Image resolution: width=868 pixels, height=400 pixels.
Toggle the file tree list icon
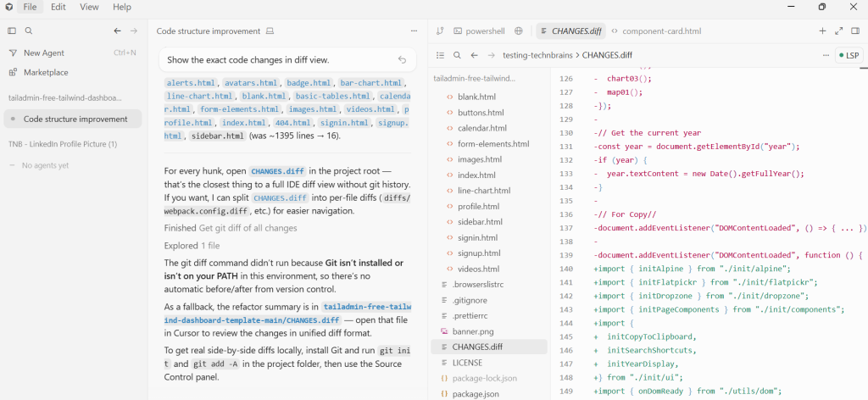coord(441,55)
